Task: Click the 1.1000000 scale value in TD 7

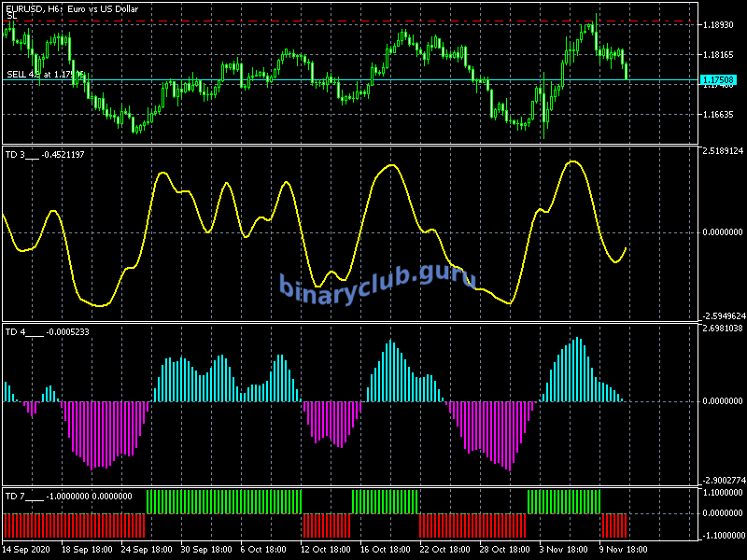Action: [722, 492]
